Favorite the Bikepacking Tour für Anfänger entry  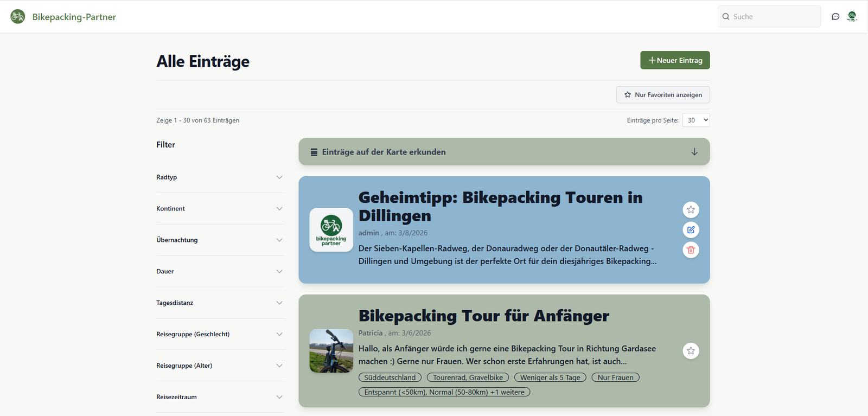pos(691,351)
